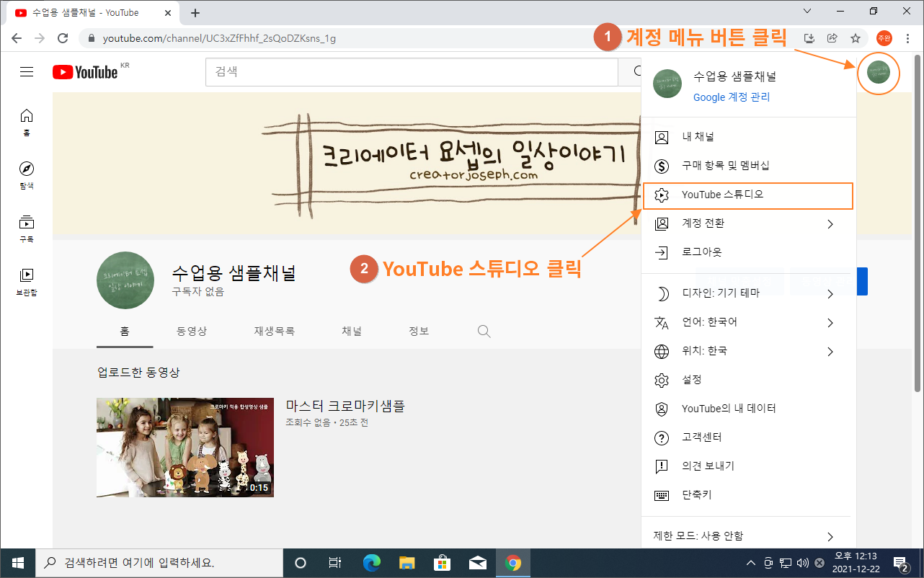Open 단축키 keyboard shortcuts item
This screenshot has width=924, height=578.
[749, 495]
